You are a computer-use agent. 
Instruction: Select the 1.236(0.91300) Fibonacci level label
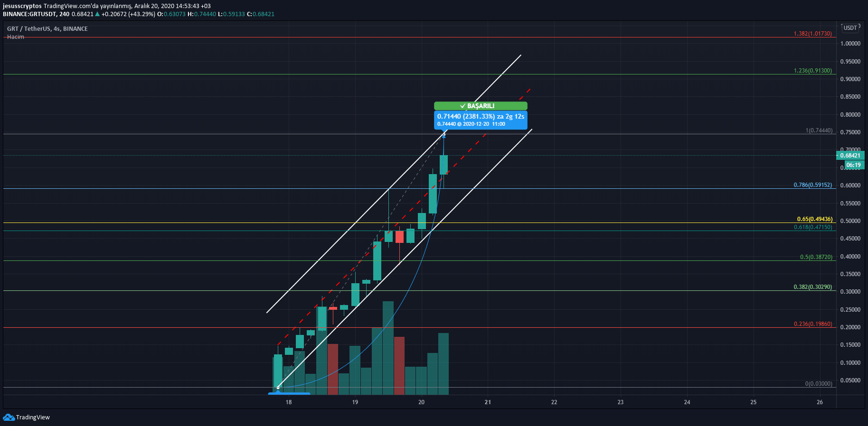(812, 71)
